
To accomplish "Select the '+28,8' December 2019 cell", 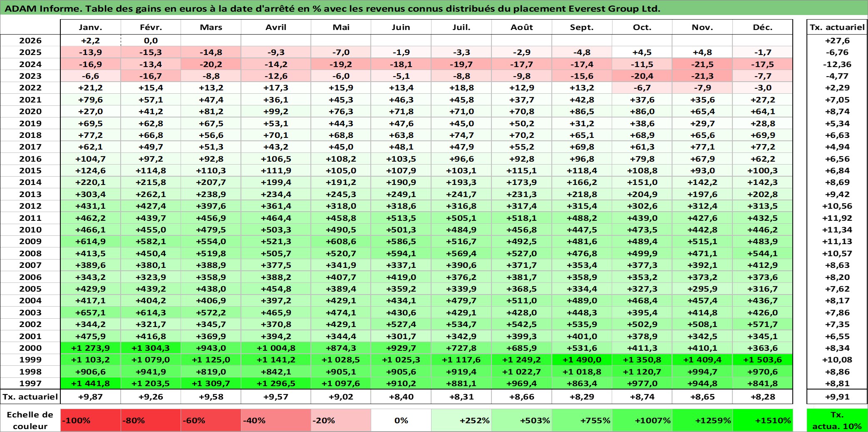I will 763,123.
